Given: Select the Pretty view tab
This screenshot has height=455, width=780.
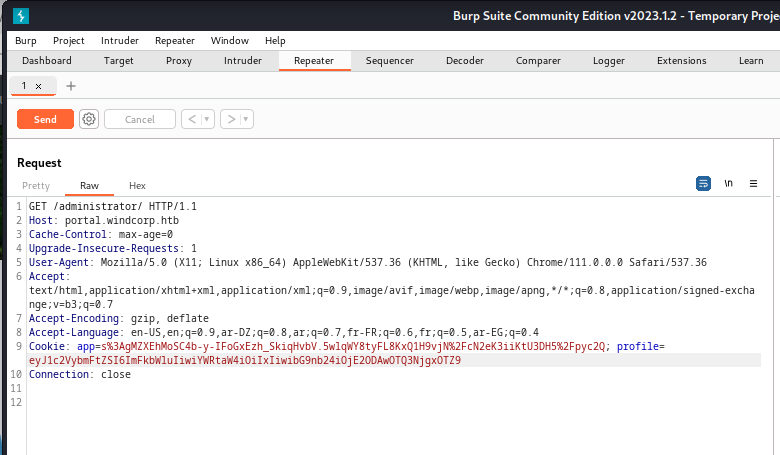Looking at the screenshot, I should (x=36, y=186).
